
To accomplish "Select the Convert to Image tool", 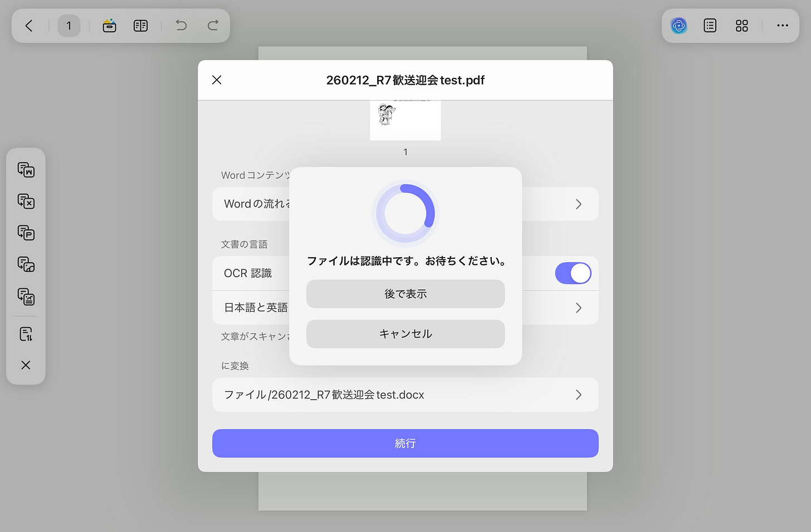I will point(26,265).
